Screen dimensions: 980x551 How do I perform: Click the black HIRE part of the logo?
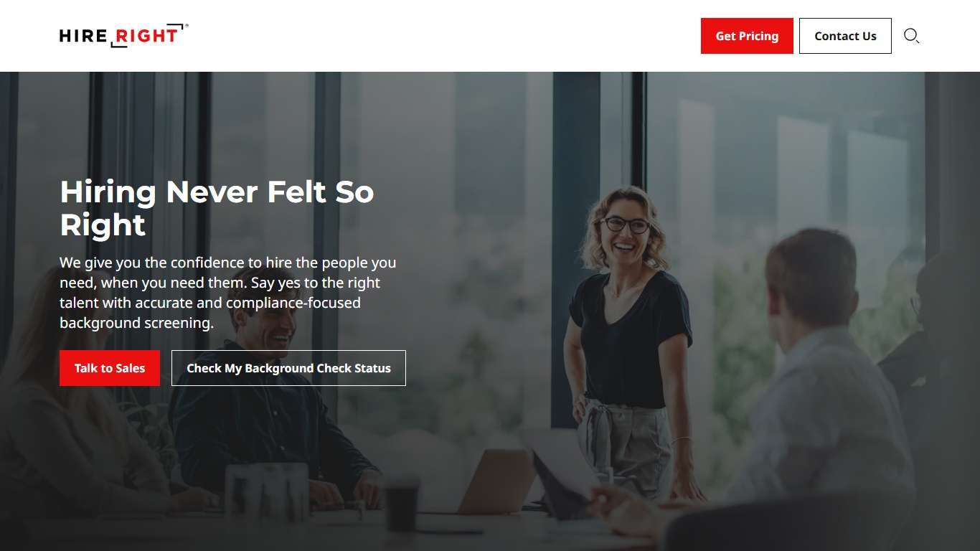click(x=83, y=36)
